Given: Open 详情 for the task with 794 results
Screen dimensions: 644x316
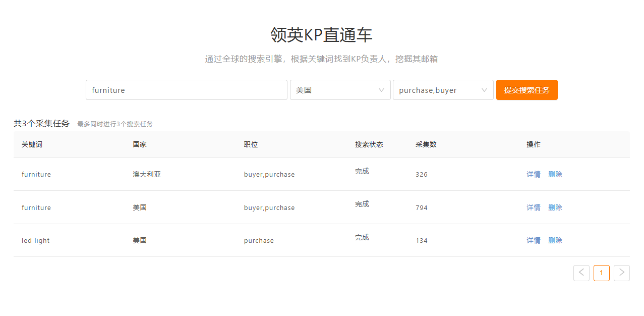Looking at the screenshot, I should [x=534, y=207].
